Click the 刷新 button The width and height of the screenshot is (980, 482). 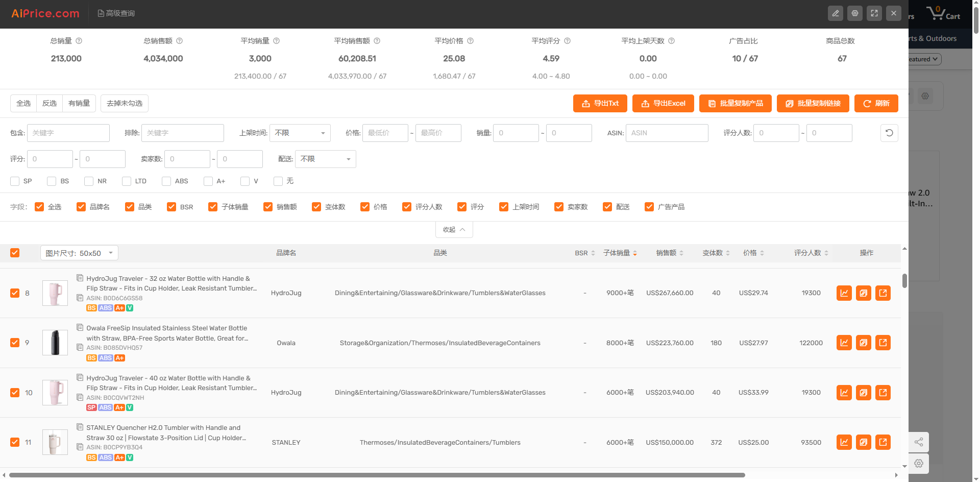[x=876, y=103]
